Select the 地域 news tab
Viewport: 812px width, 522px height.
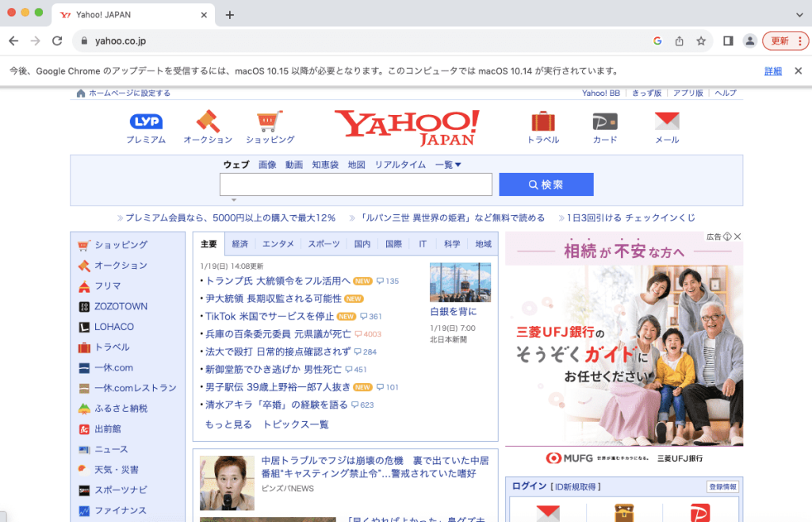click(483, 244)
